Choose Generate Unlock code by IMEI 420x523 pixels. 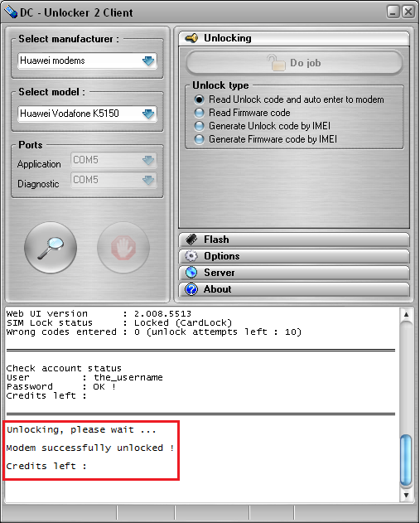(x=199, y=126)
